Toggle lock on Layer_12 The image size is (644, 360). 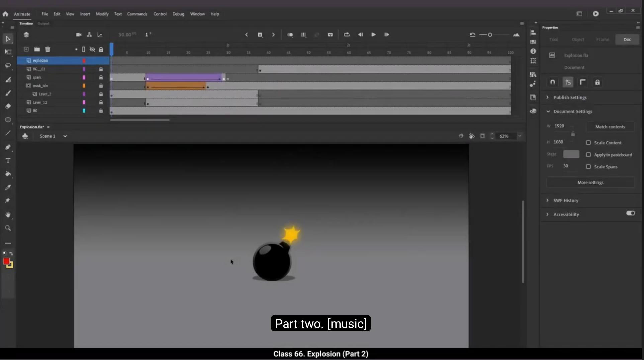(x=101, y=102)
